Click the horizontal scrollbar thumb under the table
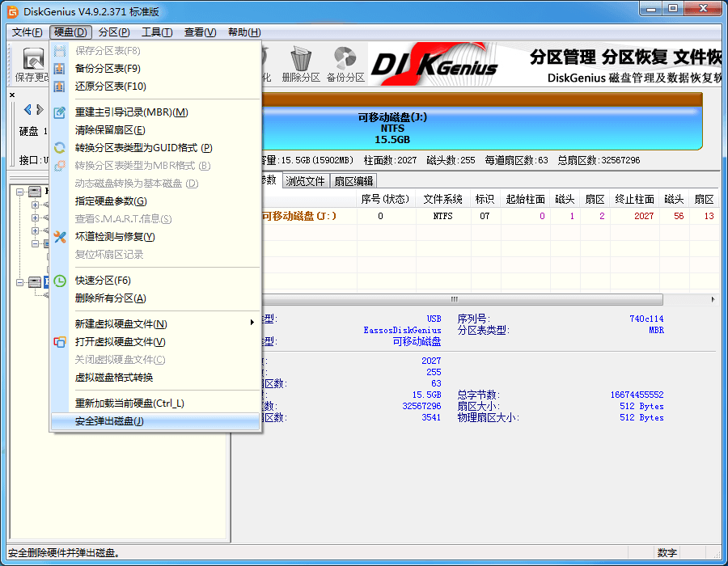Viewport: 728px width, 566px height. coord(463,300)
